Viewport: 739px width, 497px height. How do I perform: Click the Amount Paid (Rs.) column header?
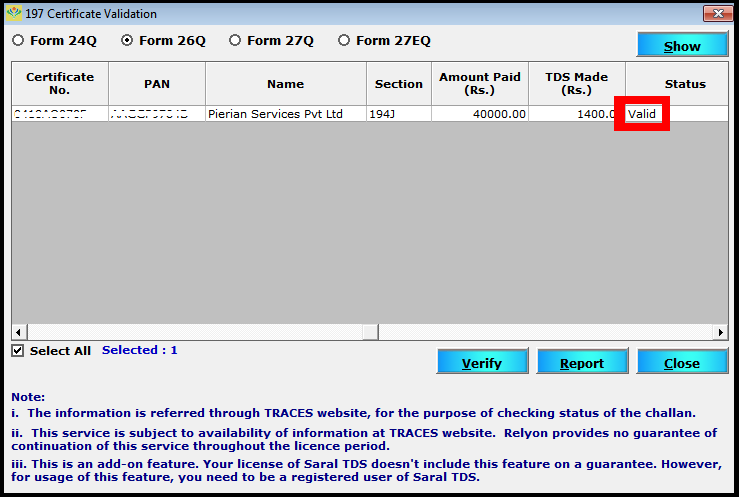pyautogui.click(x=480, y=83)
